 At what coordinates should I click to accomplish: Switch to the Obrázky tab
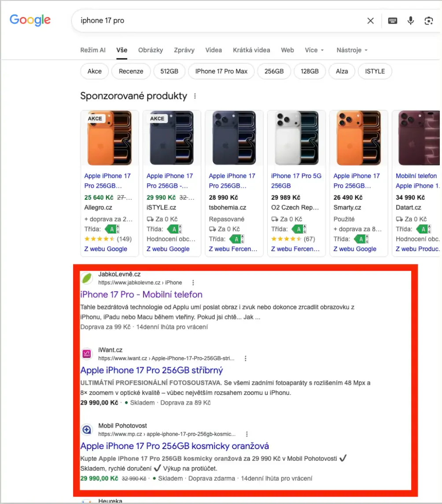[x=151, y=50]
